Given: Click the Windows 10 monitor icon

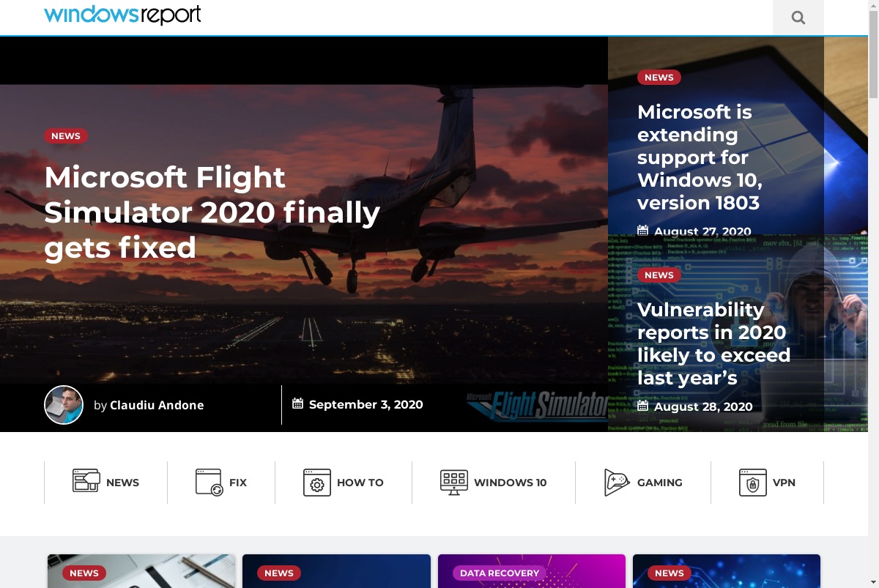Looking at the screenshot, I should 454,483.
